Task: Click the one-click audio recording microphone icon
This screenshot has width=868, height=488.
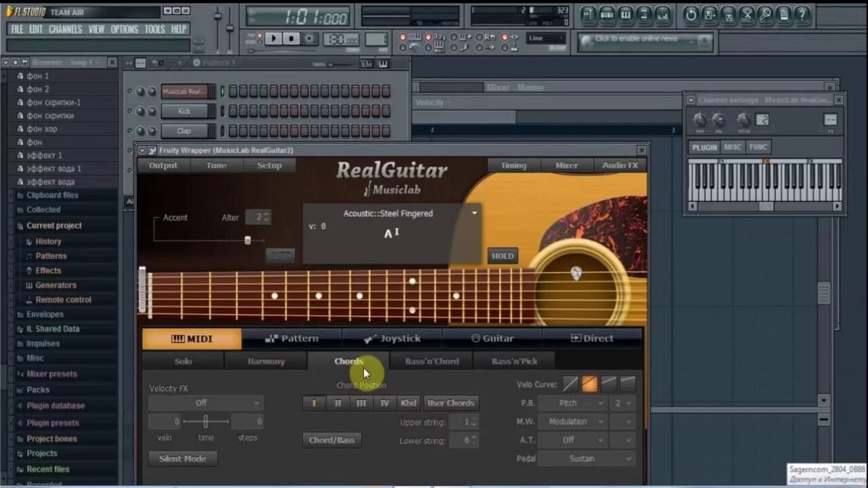Action: point(765,14)
